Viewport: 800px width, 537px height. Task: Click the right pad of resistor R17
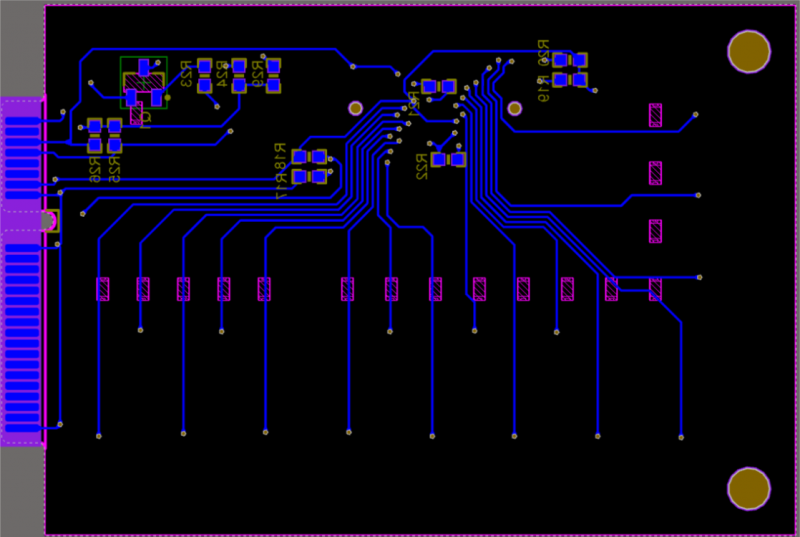point(319,176)
